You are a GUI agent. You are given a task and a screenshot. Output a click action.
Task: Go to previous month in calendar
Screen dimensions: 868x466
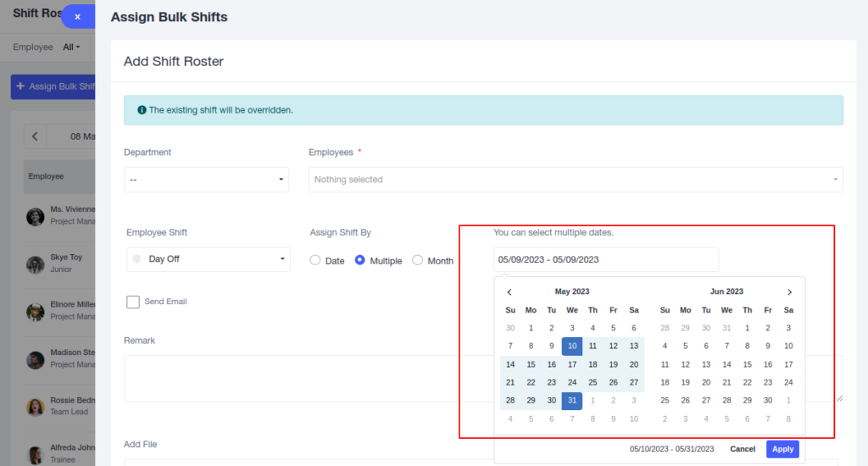pos(509,291)
